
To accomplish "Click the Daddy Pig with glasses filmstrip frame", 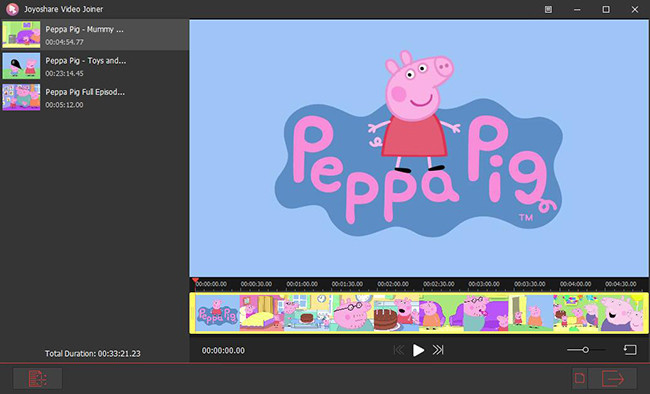I will 352,313.
